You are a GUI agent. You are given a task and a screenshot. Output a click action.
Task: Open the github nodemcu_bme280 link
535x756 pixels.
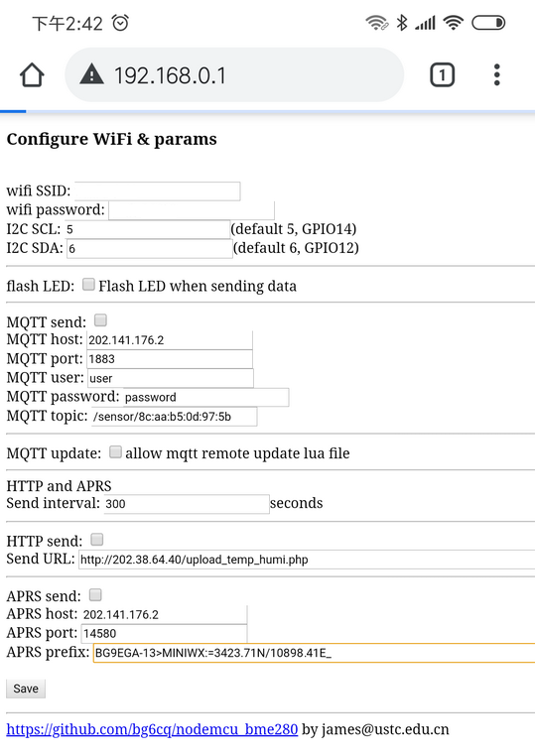(x=152, y=729)
